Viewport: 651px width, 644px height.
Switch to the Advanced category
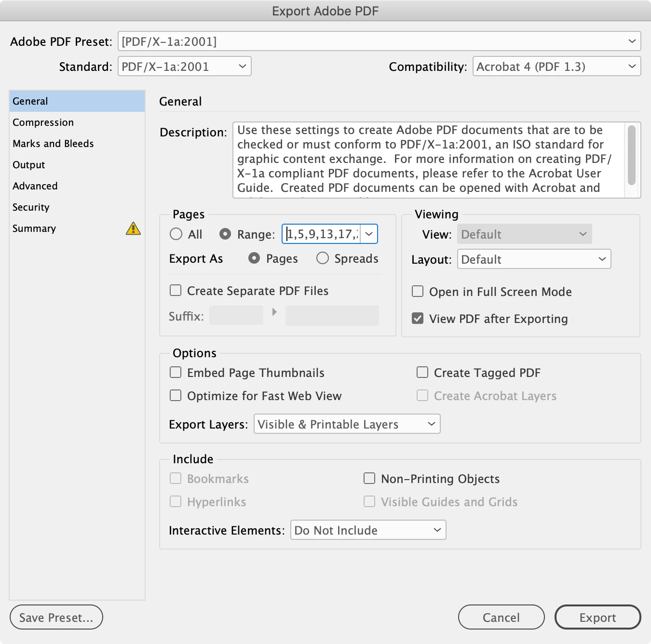point(77,186)
